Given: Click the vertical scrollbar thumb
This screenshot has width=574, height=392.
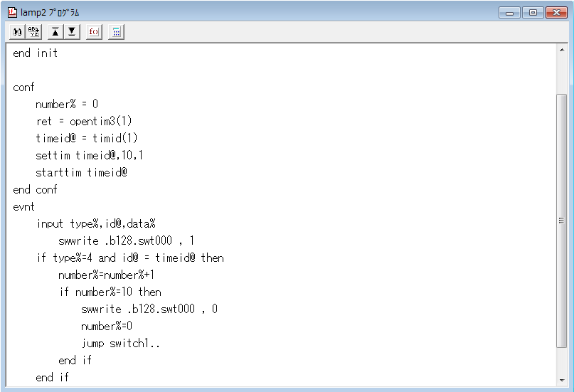Looking at the screenshot, I should tap(561, 221).
